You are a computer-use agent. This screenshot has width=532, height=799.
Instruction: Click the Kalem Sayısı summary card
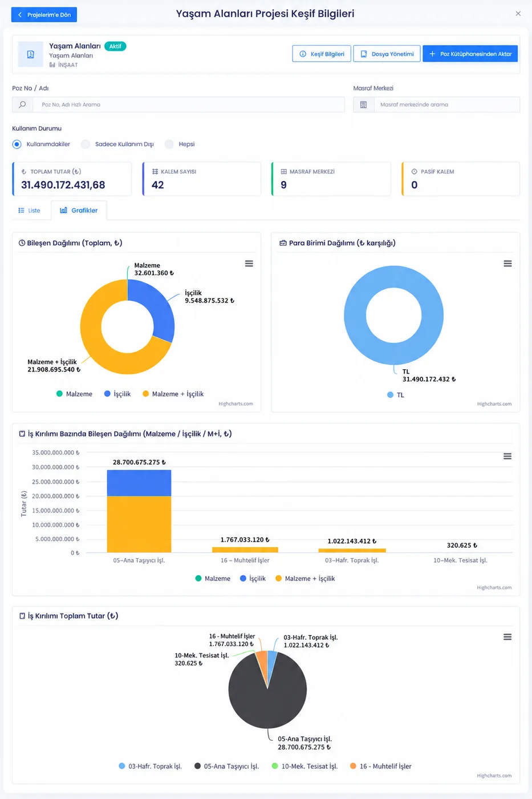click(202, 179)
